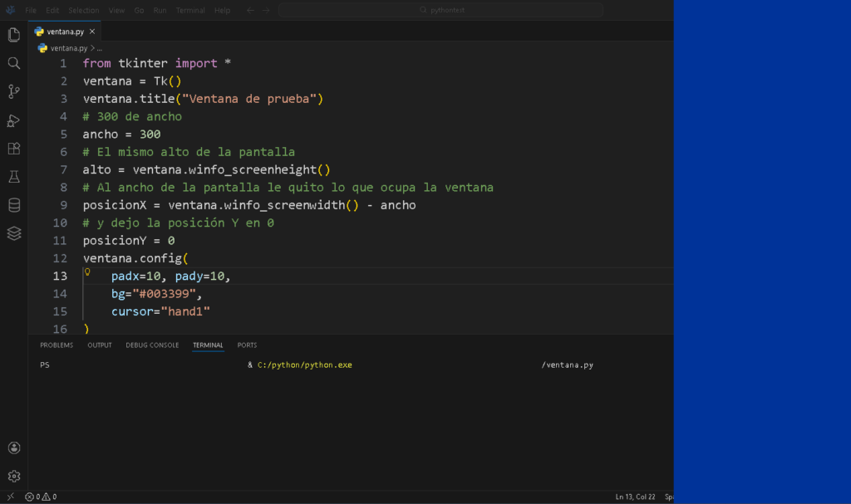The width and height of the screenshot is (851, 504).
Task: Click the '#003399' color string on line 14
Action: click(164, 293)
